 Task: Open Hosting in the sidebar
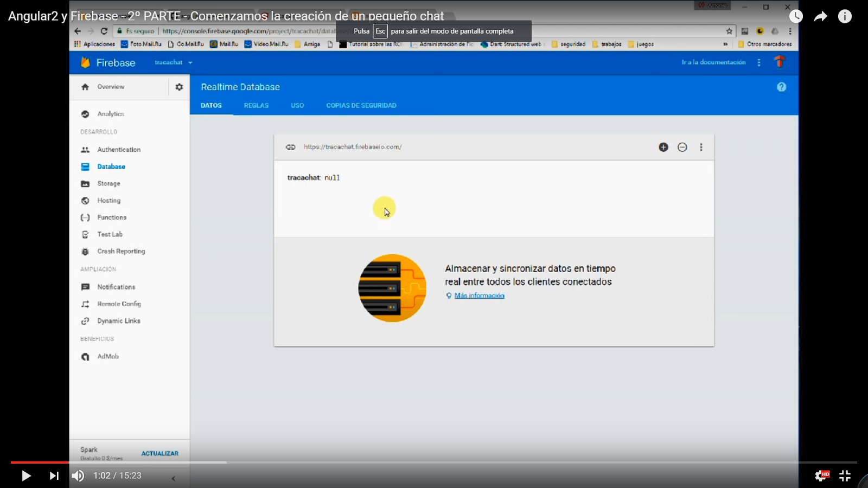pos(108,200)
